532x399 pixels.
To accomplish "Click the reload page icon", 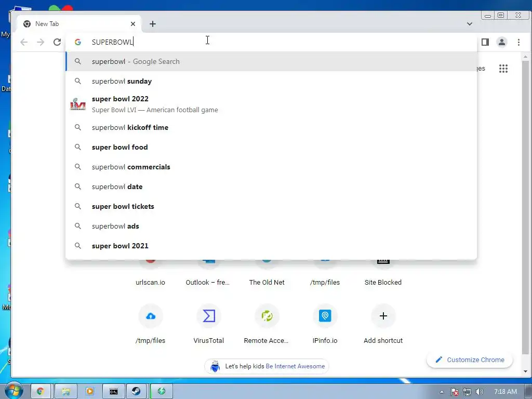I will click(x=57, y=42).
